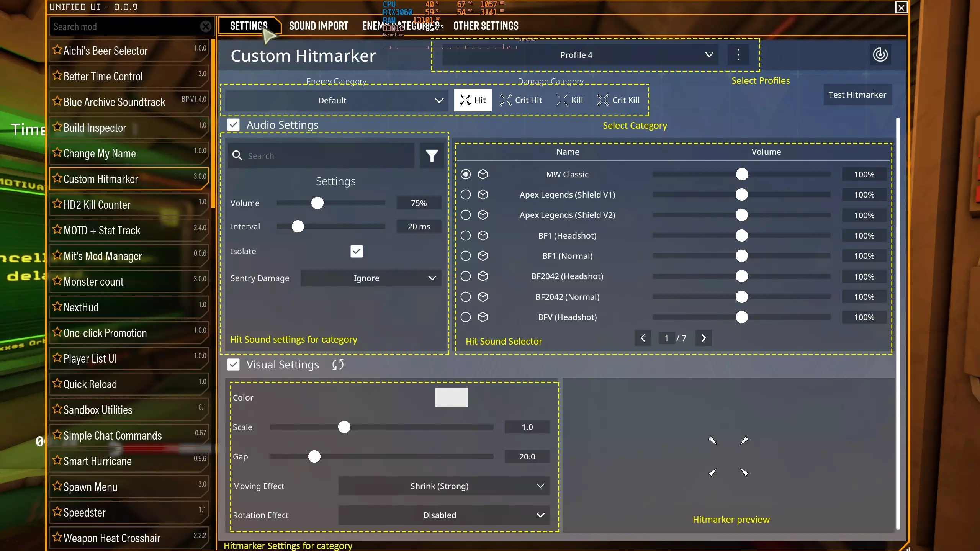Uncheck the Isolate checkbox

click(x=356, y=251)
